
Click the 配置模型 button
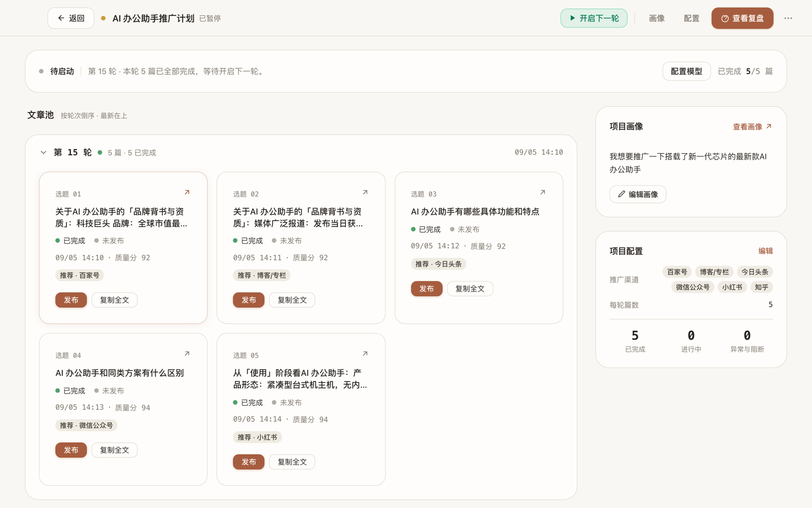coord(687,72)
